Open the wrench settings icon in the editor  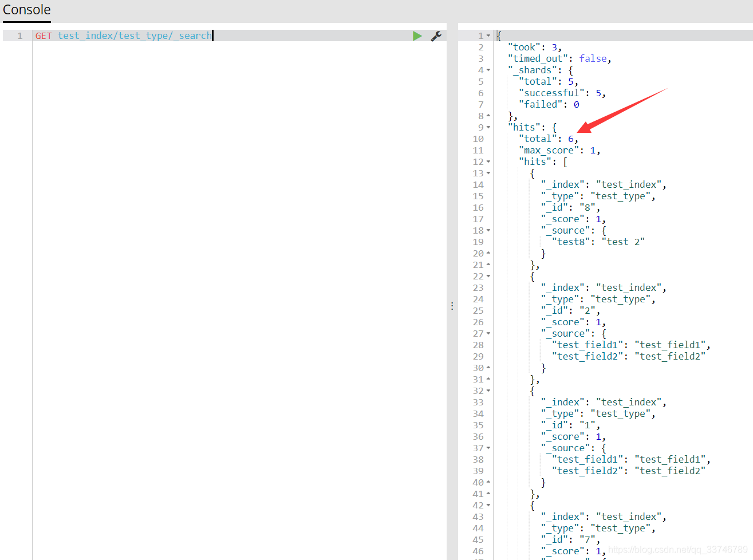(x=436, y=36)
